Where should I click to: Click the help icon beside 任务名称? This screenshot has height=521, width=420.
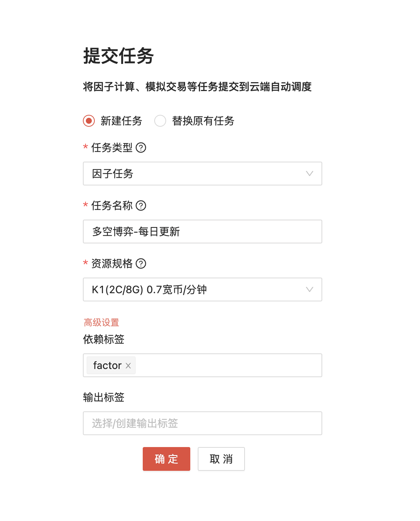pyautogui.click(x=141, y=206)
